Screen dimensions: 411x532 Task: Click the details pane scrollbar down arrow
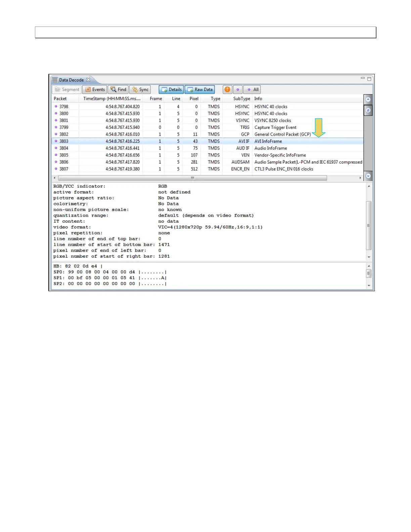tap(369, 257)
